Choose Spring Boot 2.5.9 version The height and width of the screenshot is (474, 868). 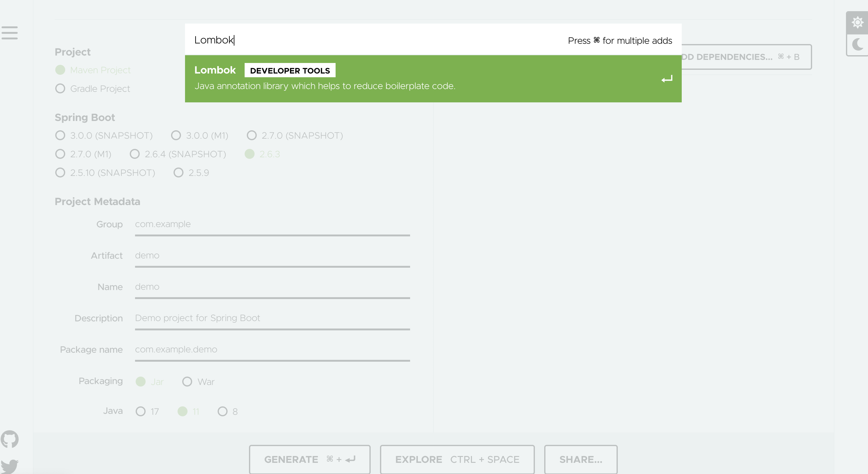tap(178, 173)
